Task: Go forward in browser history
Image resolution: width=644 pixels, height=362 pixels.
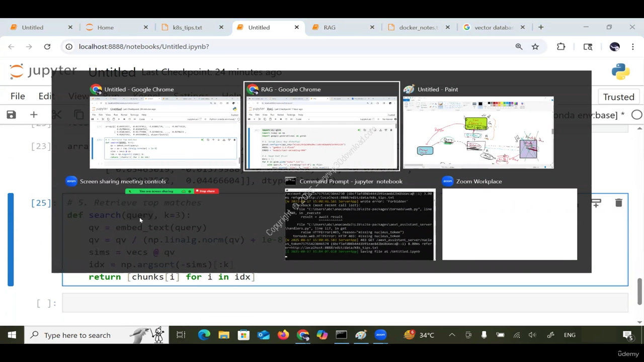Action: (x=29, y=46)
